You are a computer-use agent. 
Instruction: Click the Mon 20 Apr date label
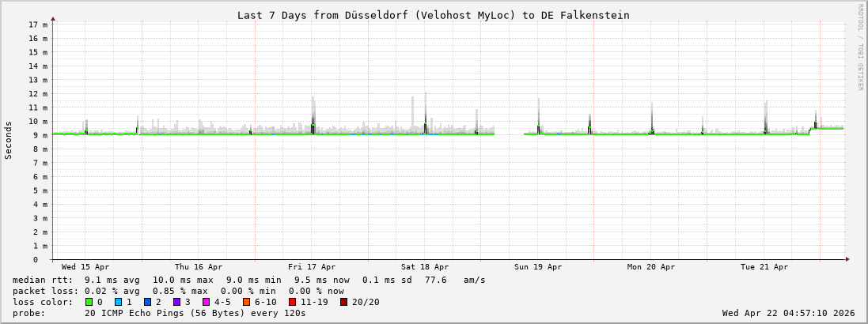pyautogui.click(x=651, y=267)
